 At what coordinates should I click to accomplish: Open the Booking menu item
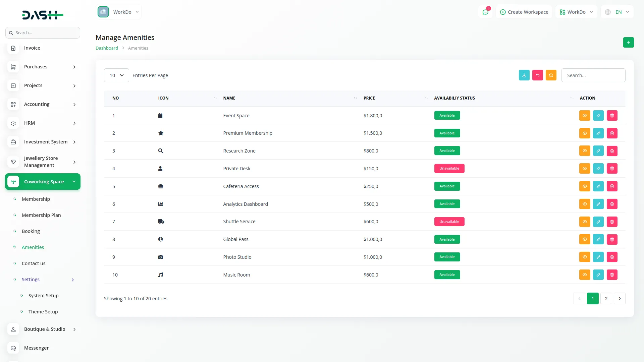[31, 231]
